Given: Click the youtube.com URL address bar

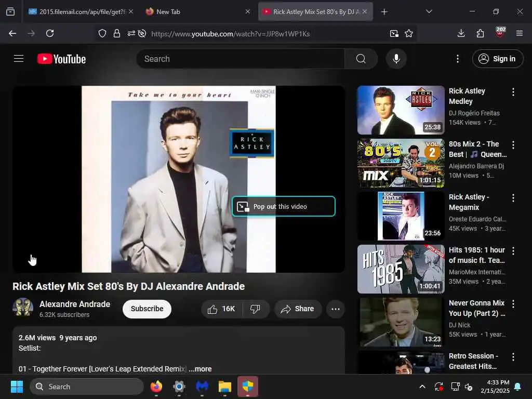Looking at the screenshot, I should click(231, 34).
